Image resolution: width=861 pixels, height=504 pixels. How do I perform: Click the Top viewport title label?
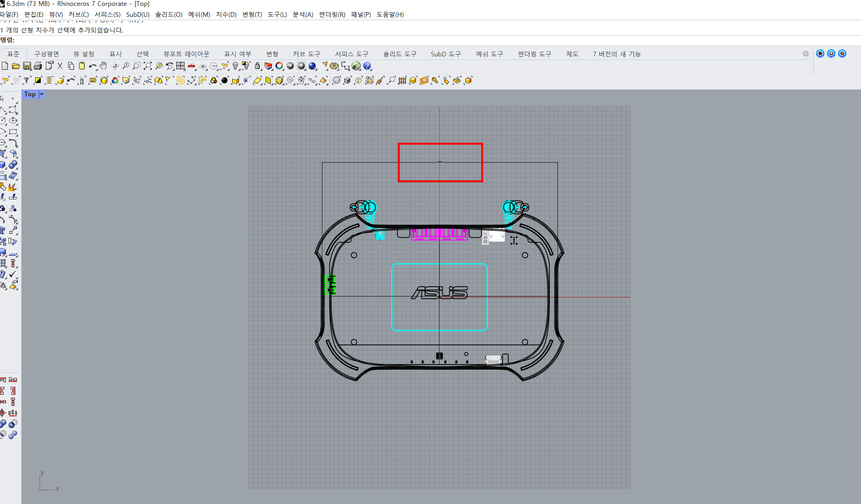[x=30, y=94]
